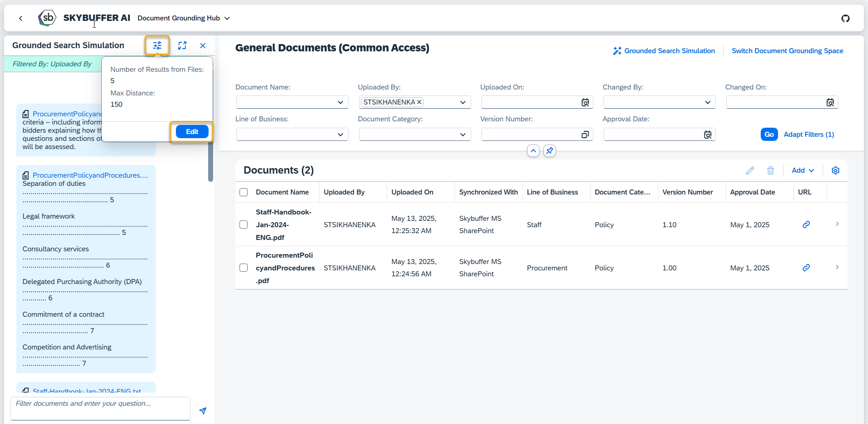868x424 pixels.
Task: Click Switch Document Grounding Space
Action: click(x=787, y=51)
